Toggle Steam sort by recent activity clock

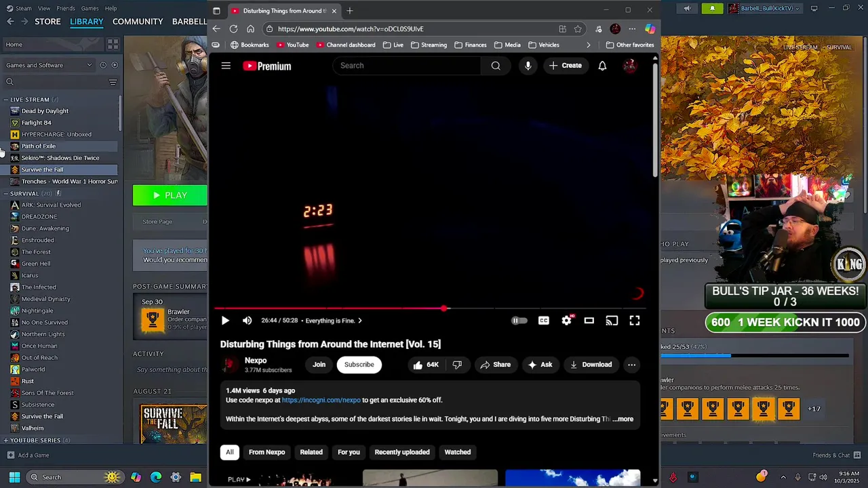[x=103, y=65]
